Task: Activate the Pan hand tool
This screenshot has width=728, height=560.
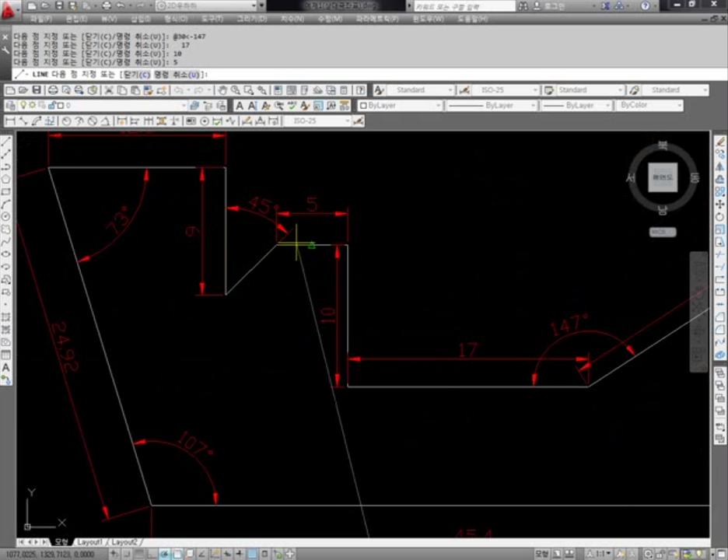Action: point(222,90)
